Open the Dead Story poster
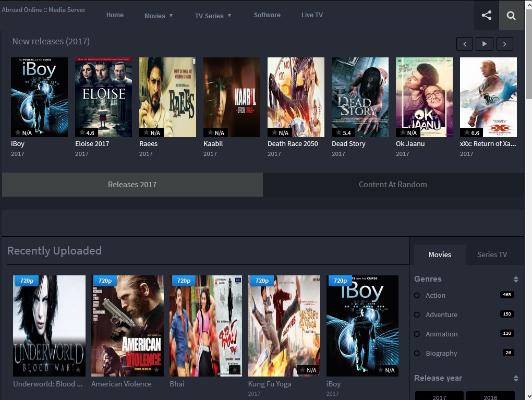 (360, 97)
